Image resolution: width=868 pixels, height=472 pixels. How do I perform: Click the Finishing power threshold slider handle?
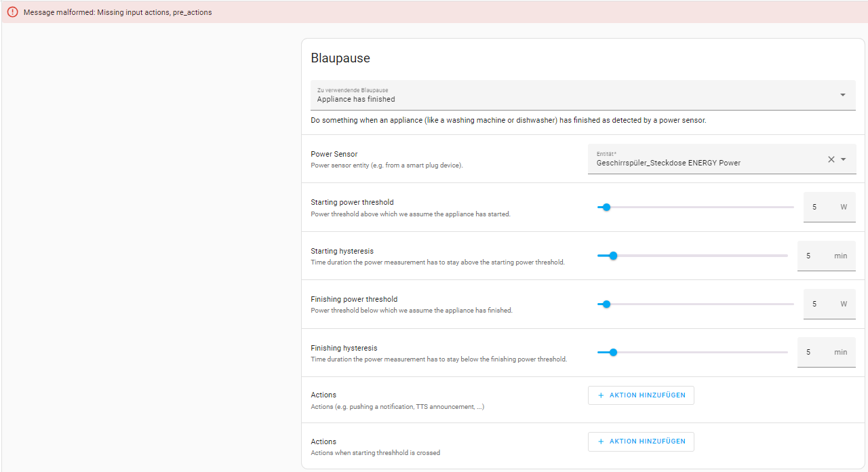(x=606, y=304)
